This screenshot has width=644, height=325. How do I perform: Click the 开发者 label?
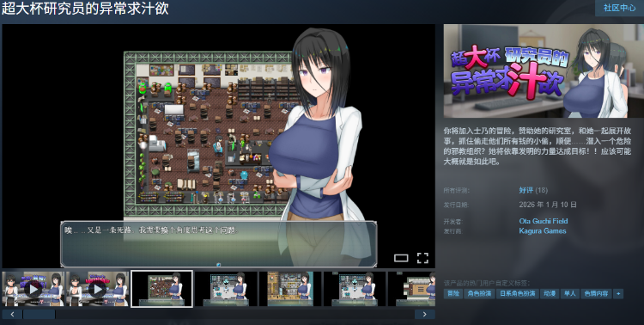point(453,222)
